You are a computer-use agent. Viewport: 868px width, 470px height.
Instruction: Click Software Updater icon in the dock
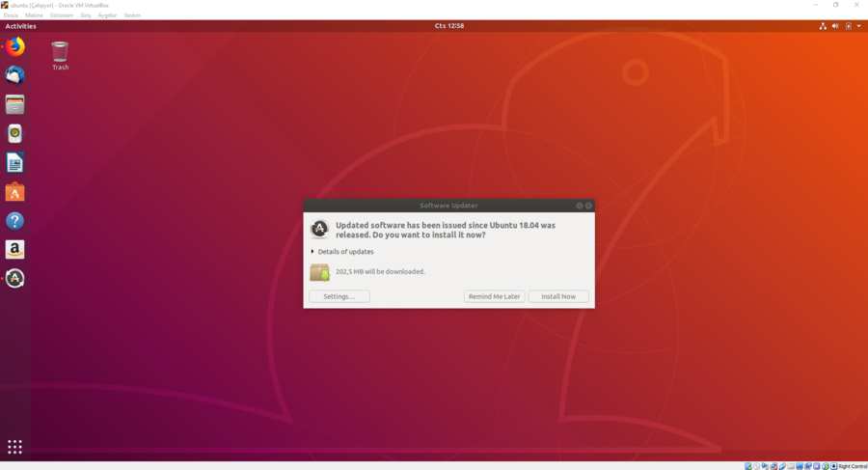click(x=14, y=279)
